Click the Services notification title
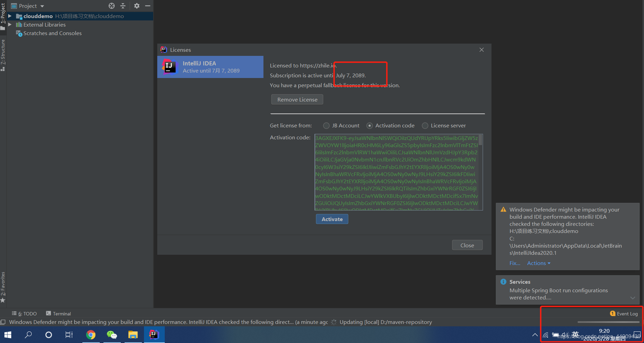Image resolution: width=644 pixels, height=343 pixels. pyautogui.click(x=520, y=282)
